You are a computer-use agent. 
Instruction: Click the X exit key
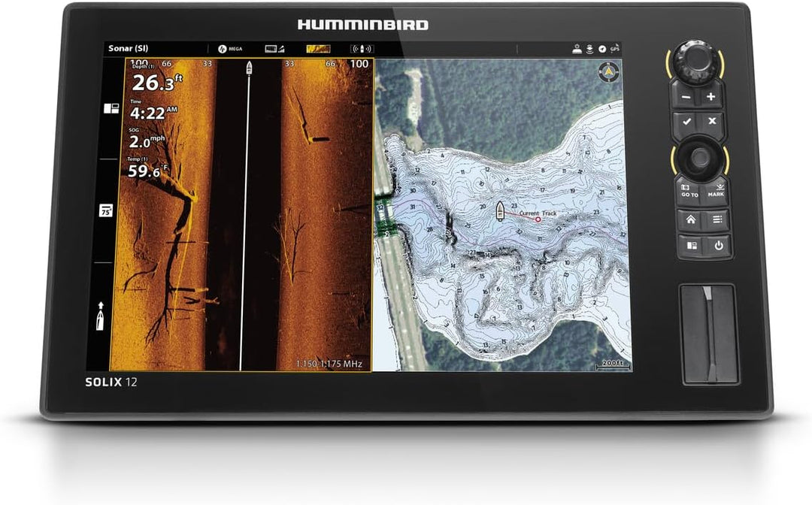pyautogui.click(x=712, y=121)
